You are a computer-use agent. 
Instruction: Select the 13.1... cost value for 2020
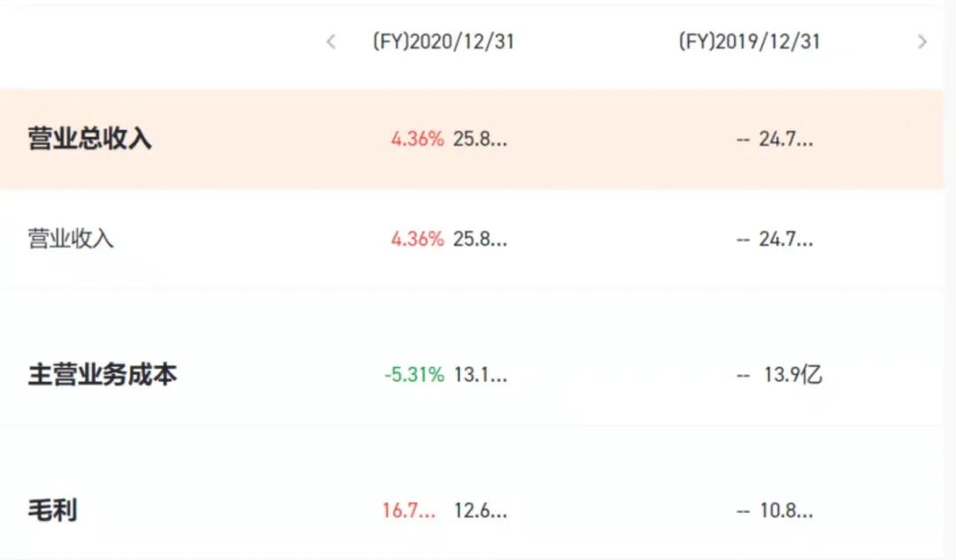pos(480,374)
